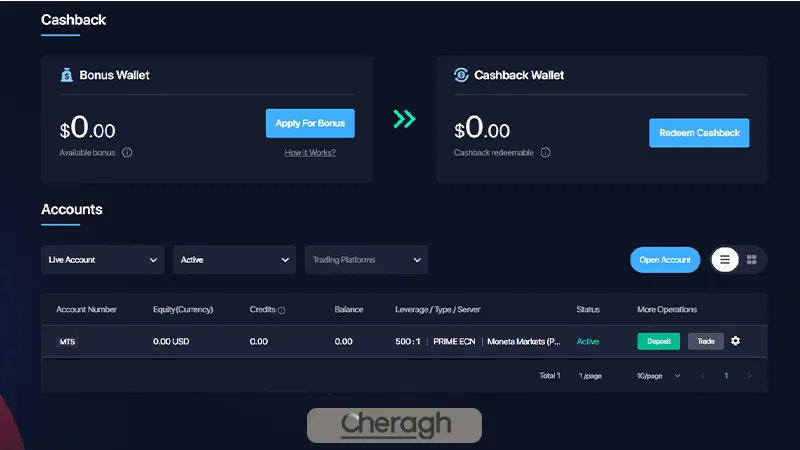Click the Account Number column header
Image resolution: width=800 pixels, height=450 pixels.
(x=86, y=309)
